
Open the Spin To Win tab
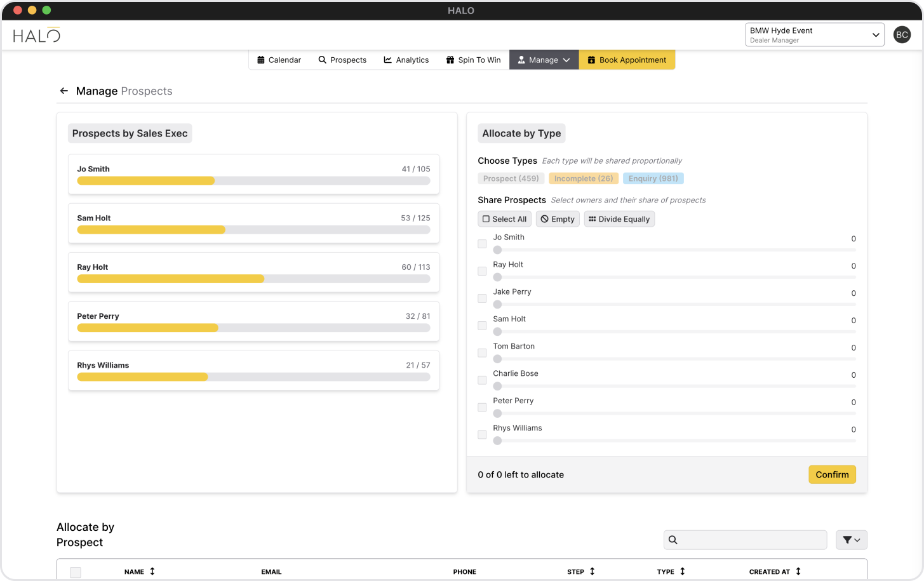[x=474, y=60]
